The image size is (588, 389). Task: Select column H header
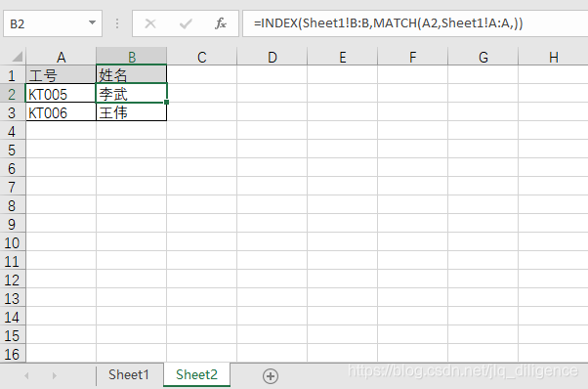(553, 57)
